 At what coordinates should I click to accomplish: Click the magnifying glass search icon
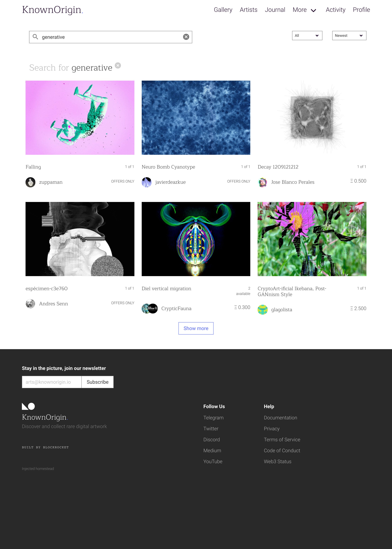pyautogui.click(x=35, y=37)
